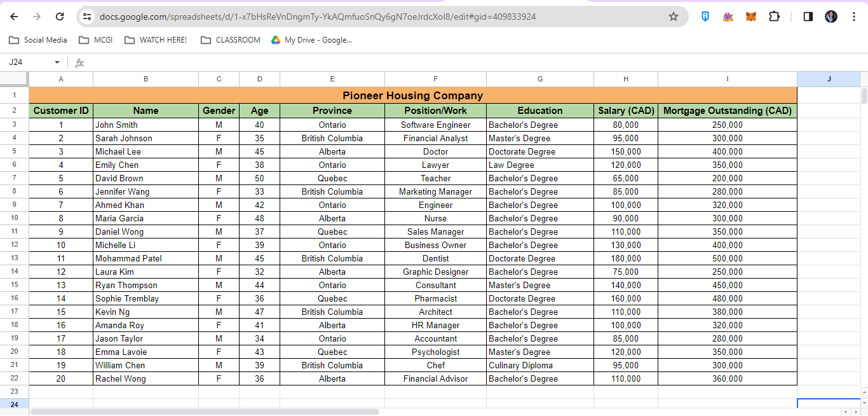Screen dimensions: 868x416
Task: Open the MCGI bookmark folder
Action: pyautogui.click(x=96, y=40)
